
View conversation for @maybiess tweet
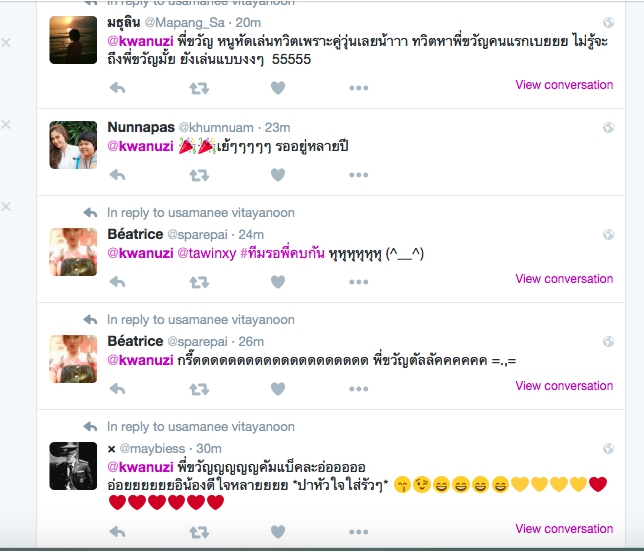point(564,529)
